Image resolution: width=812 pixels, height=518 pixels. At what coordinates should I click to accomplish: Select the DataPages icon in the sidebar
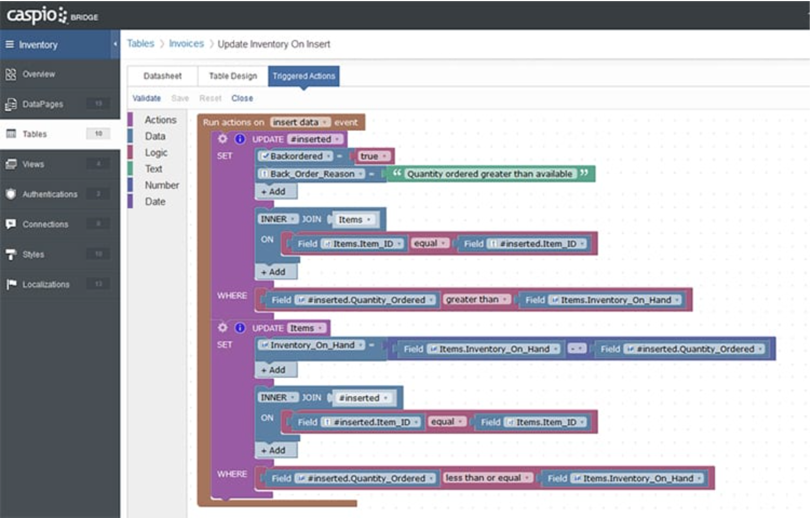click(x=11, y=104)
